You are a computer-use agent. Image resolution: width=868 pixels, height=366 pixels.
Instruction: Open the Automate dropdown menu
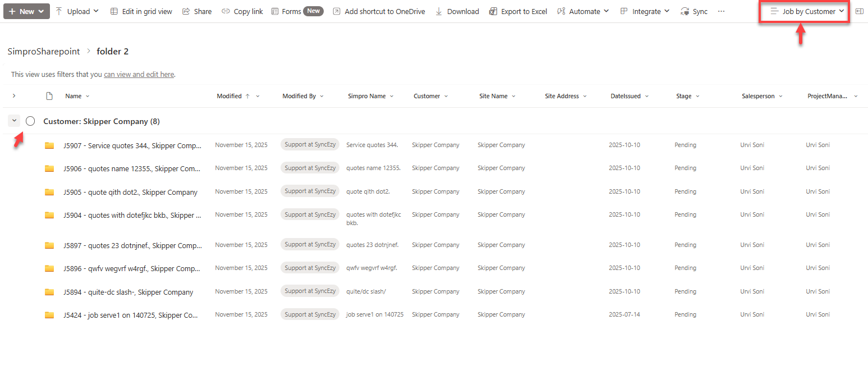point(583,11)
